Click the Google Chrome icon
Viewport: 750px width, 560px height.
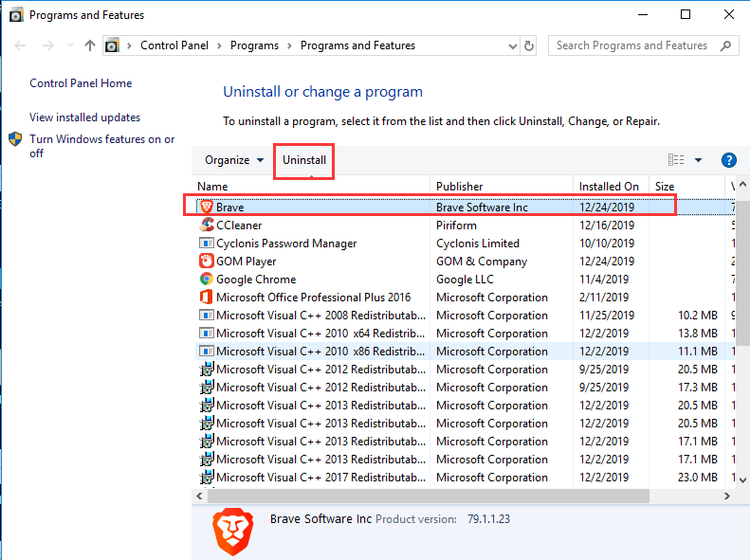(206, 279)
